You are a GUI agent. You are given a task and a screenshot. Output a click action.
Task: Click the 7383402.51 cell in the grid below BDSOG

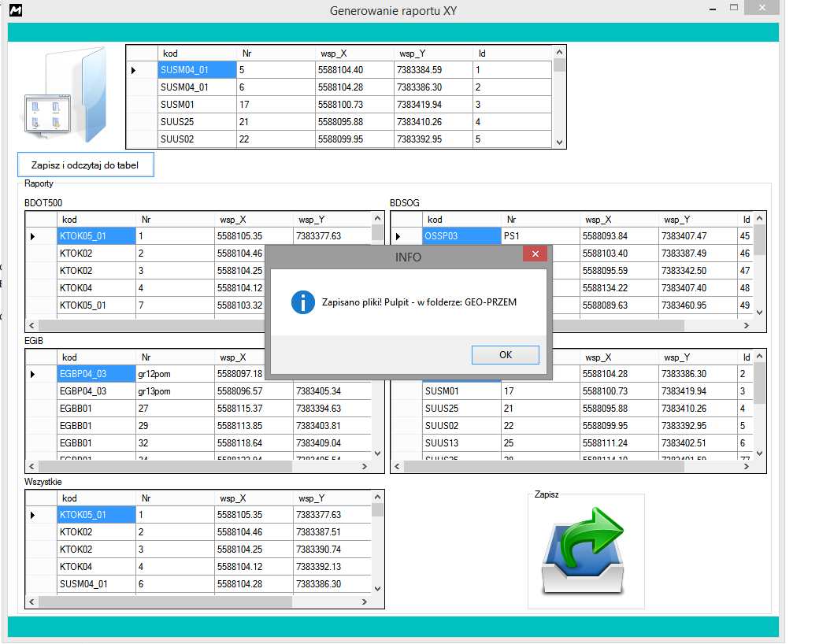[x=698, y=443]
